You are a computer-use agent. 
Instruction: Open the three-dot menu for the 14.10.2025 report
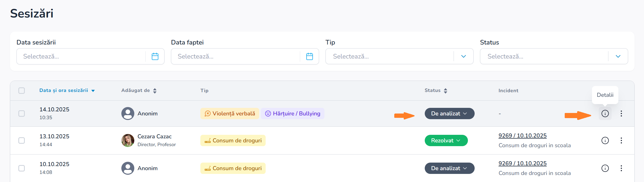[621, 114]
